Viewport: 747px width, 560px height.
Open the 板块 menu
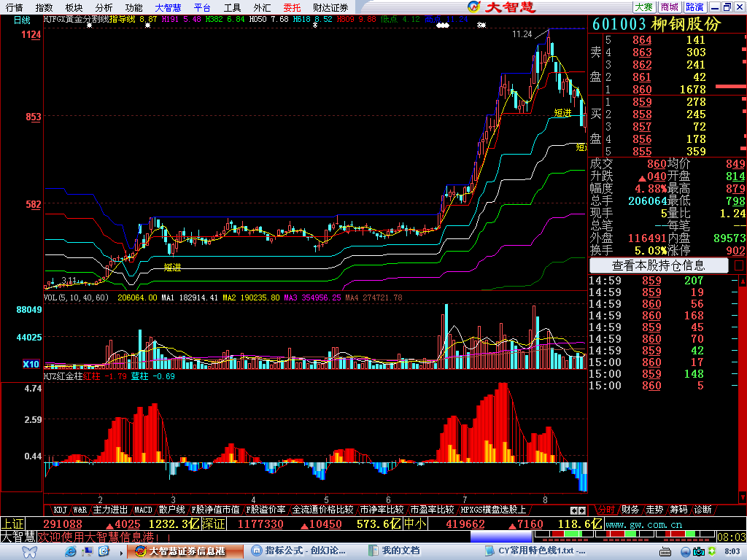click(74, 7)
